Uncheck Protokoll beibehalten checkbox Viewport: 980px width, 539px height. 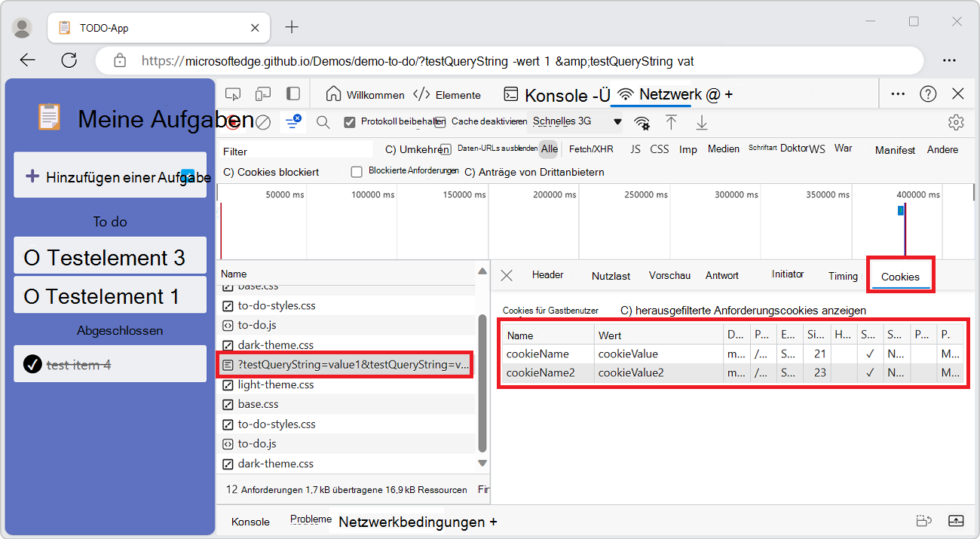[350, 122]
